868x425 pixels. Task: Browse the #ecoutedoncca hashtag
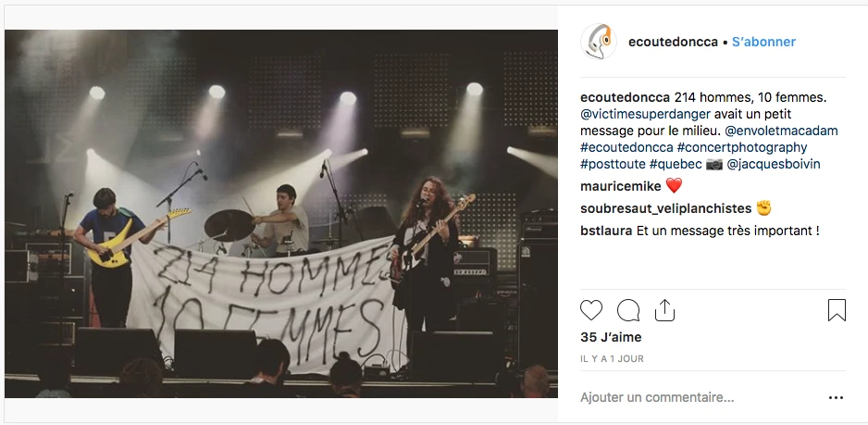pos(626,147)
